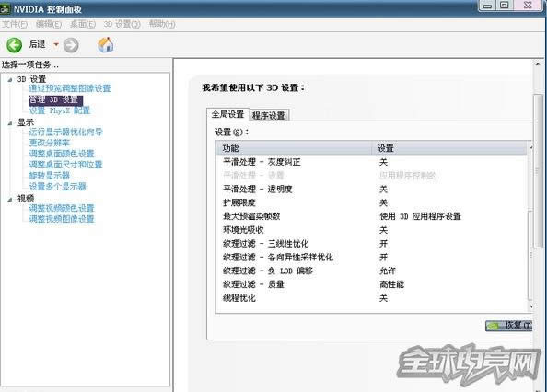
Task: Click the 允许 value for LOD offset
Action: click(388, 271)
